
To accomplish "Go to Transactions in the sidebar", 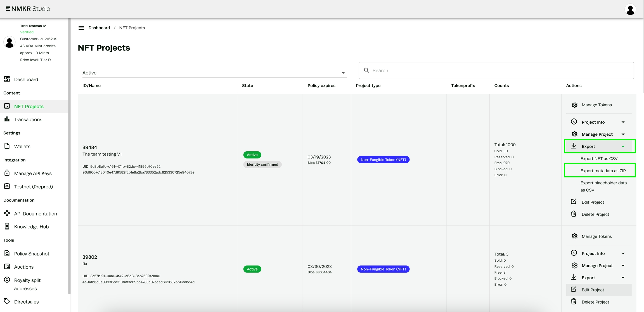I will tap(28, 119).
